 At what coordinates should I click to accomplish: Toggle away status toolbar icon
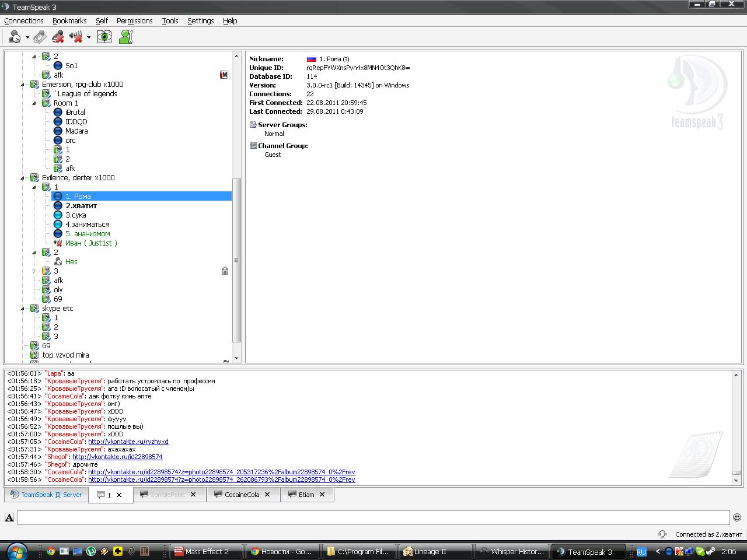tap(15, 37)
